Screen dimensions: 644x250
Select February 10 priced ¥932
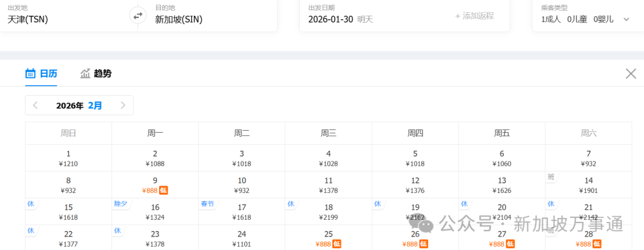pyautogui.click(x=242, y=185)
